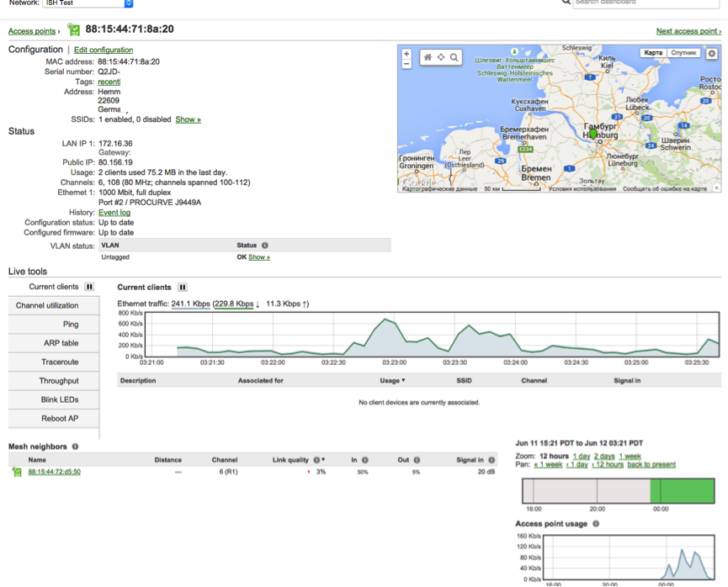
Task: Show the SSIDs list
Action: (188, 119)
